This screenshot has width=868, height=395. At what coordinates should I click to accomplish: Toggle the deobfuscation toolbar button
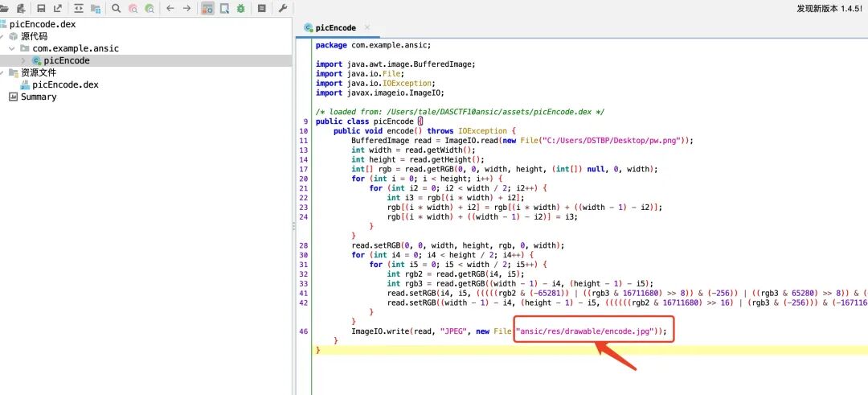[207, 8]
